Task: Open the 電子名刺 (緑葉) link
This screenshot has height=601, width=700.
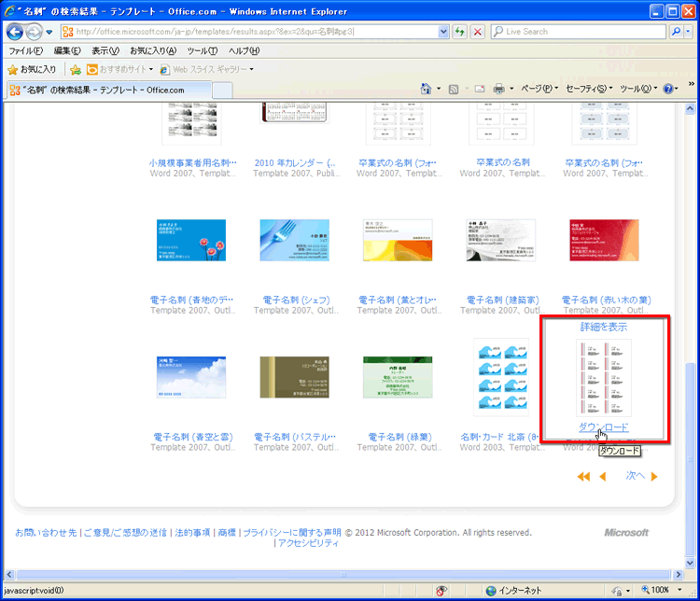Action: (x=399, y=437)
